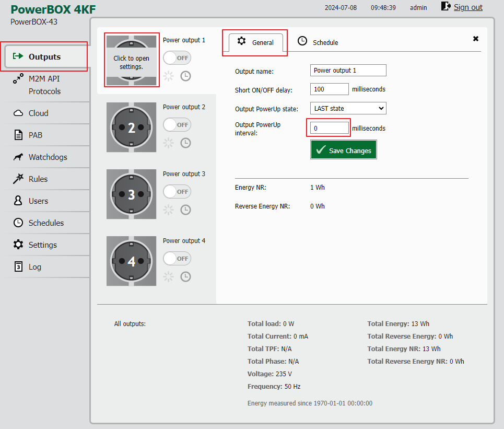The image size is (504, 429).
Task: Open schedule clock for Power output 3
Action: click(x=185, y=210)
